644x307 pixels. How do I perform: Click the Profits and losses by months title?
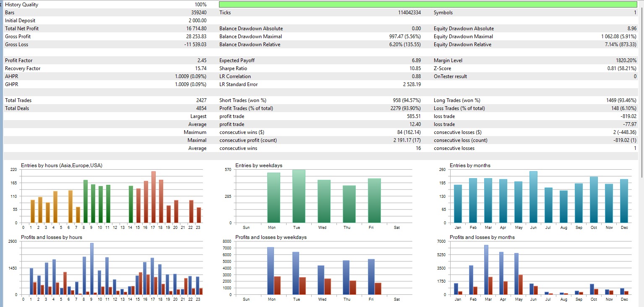click(x=482, y=237)
